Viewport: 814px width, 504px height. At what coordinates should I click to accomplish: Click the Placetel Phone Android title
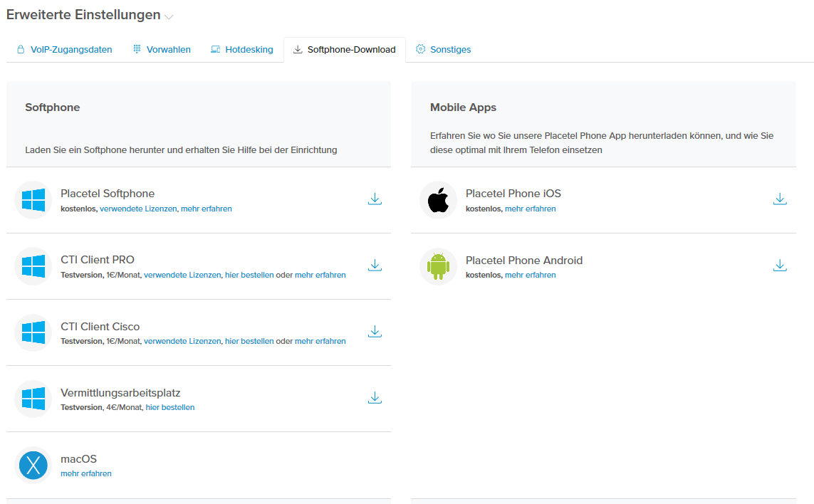pyautogui.click(x=524, y=260)
